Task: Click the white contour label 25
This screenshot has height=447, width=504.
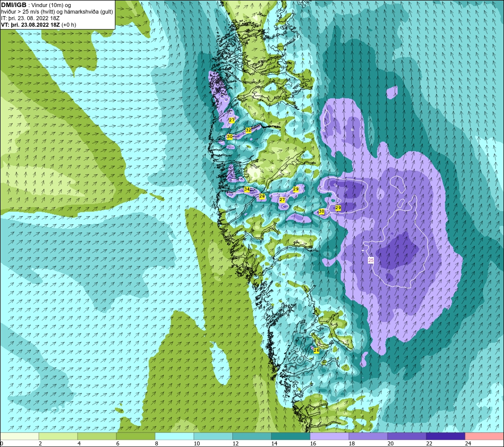Action: point(371,261)
